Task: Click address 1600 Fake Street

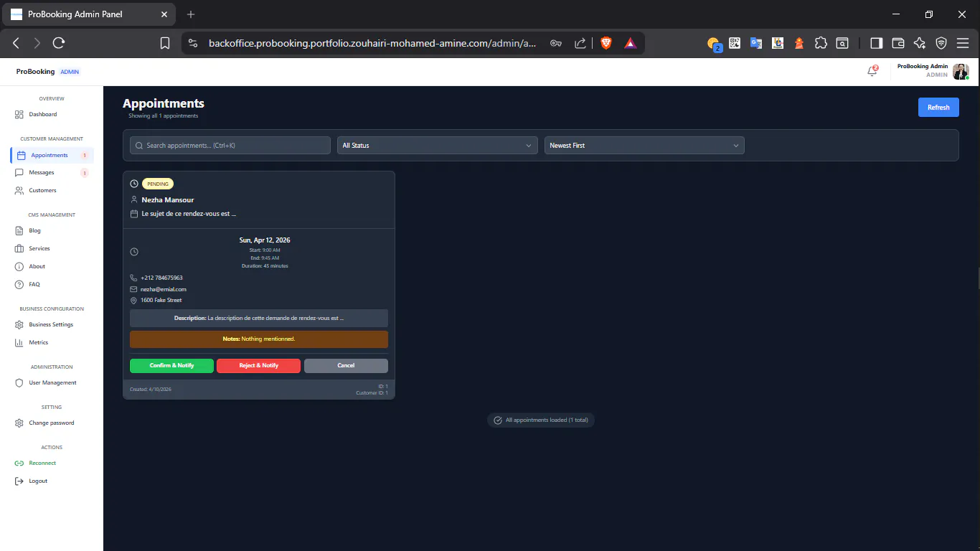Action: [x=161, y=300]
